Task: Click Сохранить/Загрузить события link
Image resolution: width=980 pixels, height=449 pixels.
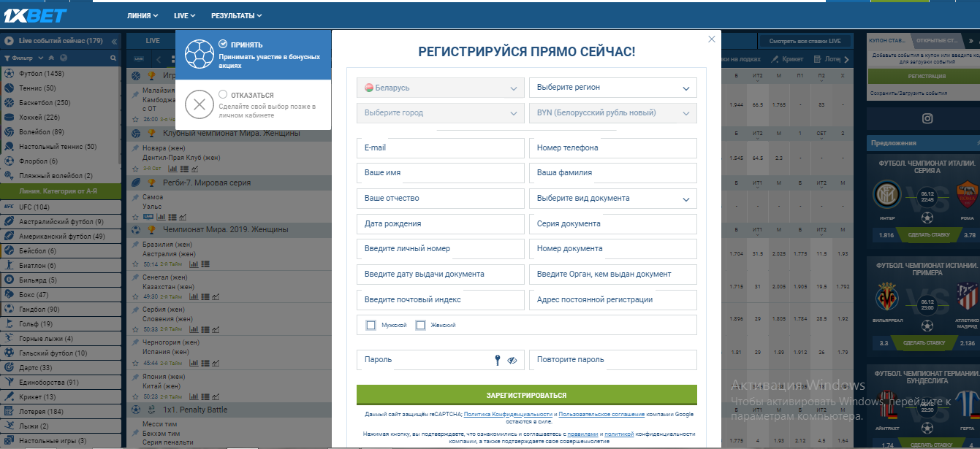Action: [908, 93]
